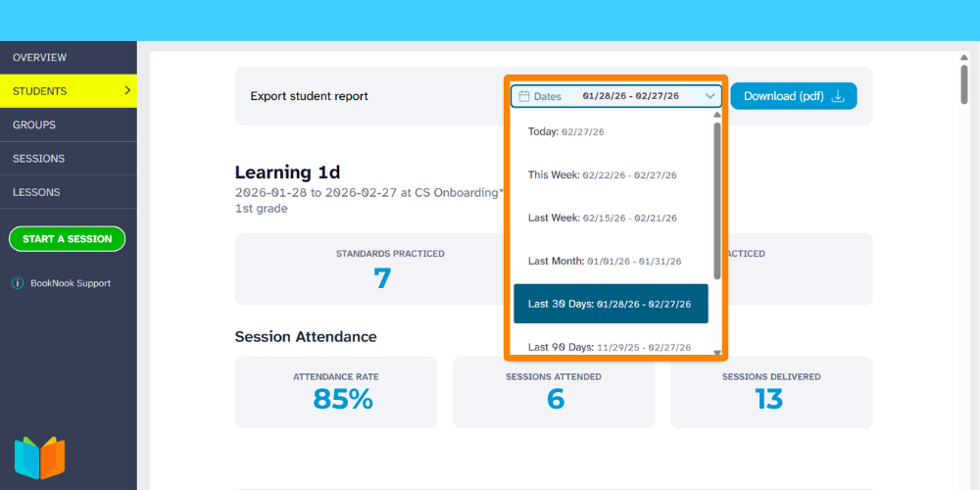The image size is (980, 490).
Task: Collapse the Dates dropdown chevron
Action: click(710, 96)
